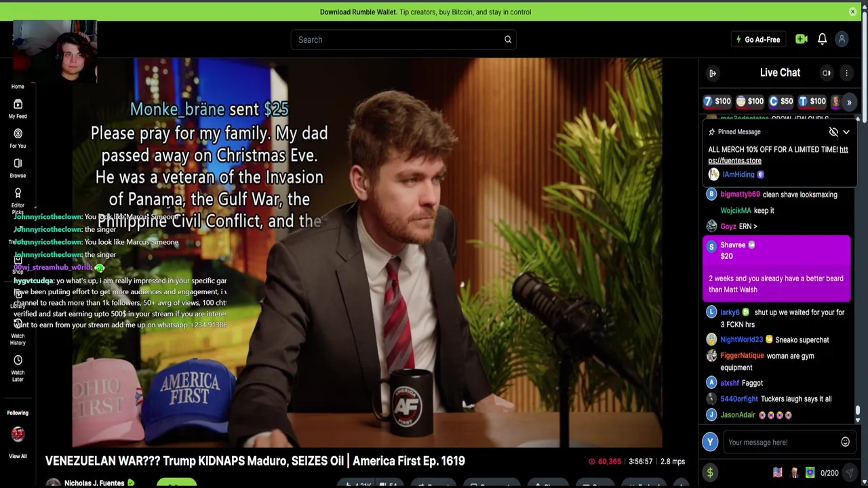Image resolution: width=868 pixels, height=488 pixels.
Task: Open user account avatar menu
Action: pos(842,39)
